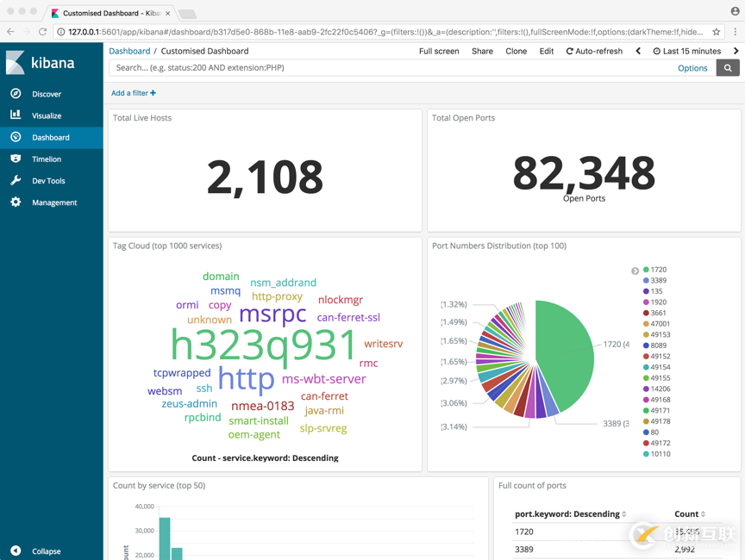Image resolution: width=745 pixels, height=560 pixels.
Task: Select Dashboard in the sidebar
Action: click(x=52, y=137)
